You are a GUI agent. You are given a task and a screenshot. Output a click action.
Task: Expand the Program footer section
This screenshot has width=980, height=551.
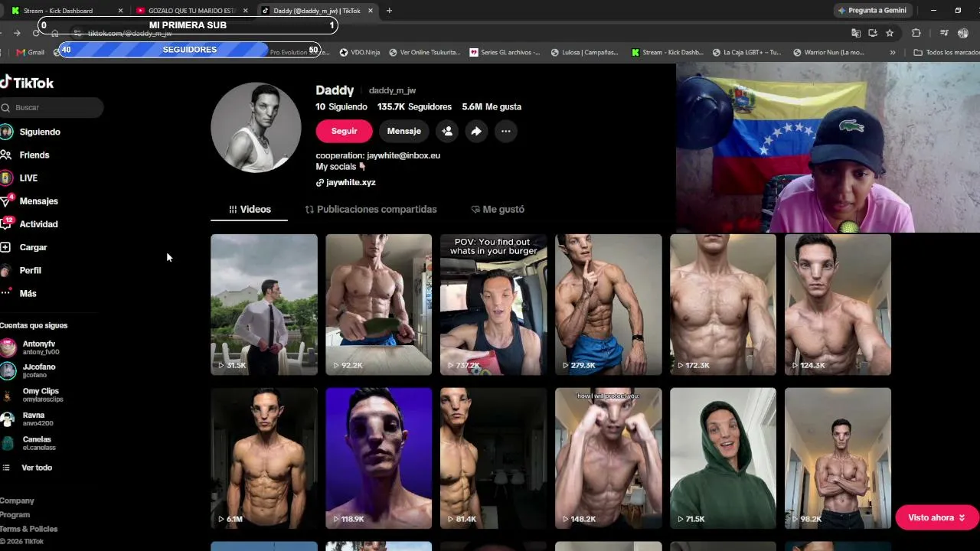tap(15, 515)
